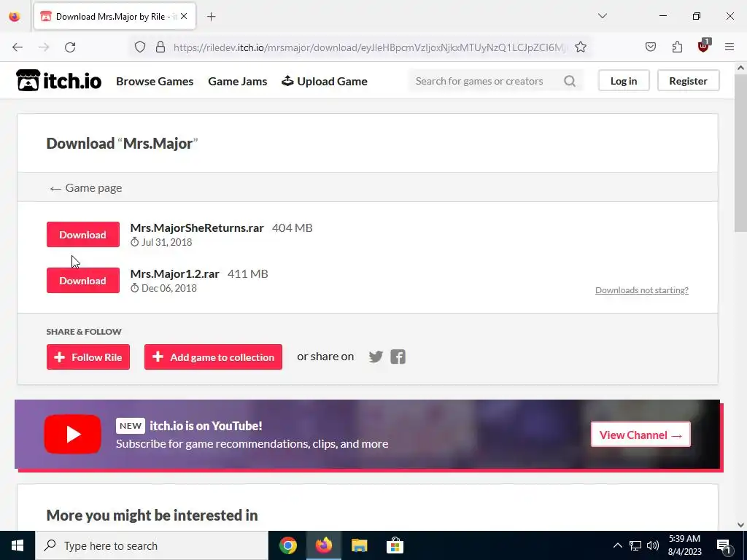Click the itch.io is on YouTube! headline

(206, 426)
